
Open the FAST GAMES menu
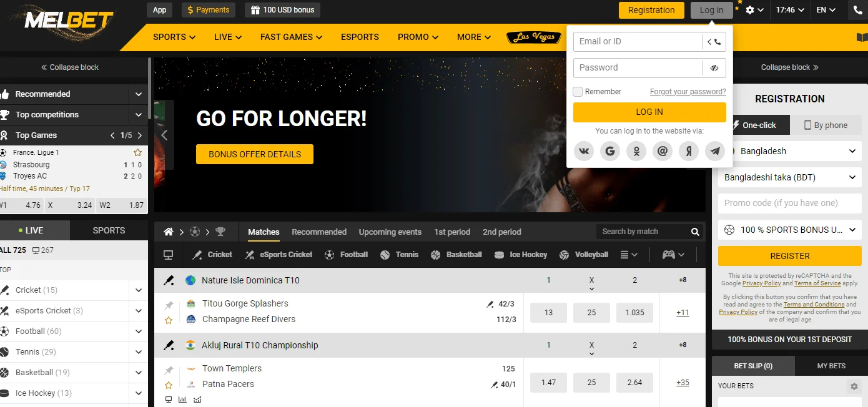click(291, 37)
